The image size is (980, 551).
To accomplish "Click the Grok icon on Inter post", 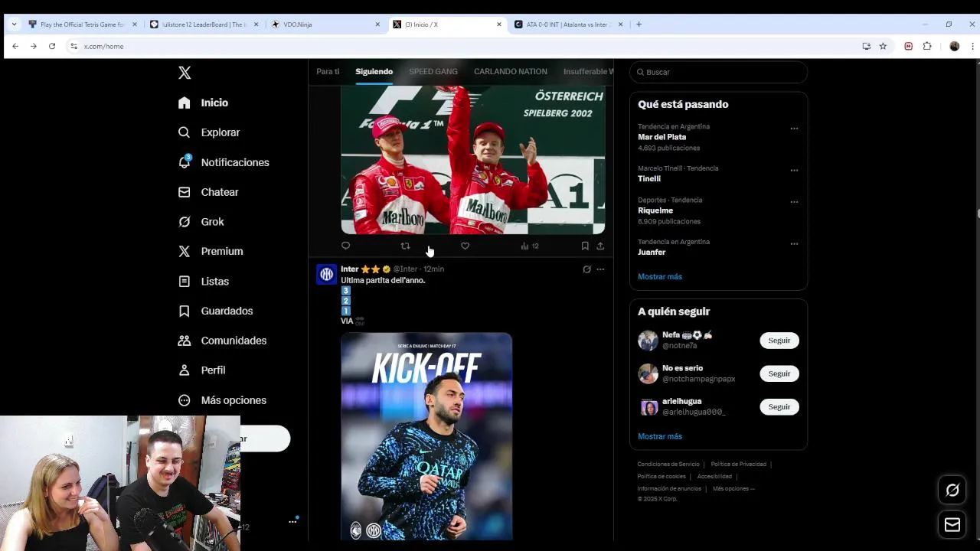I will 586,269.
